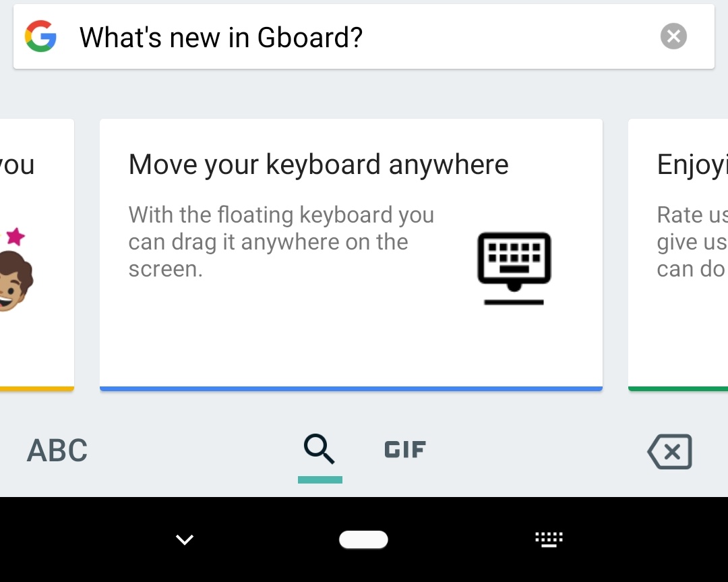This screenshot has height=582, width=728.
Task: Show the keyboard picker from the navigation bar
Action: 549,540
